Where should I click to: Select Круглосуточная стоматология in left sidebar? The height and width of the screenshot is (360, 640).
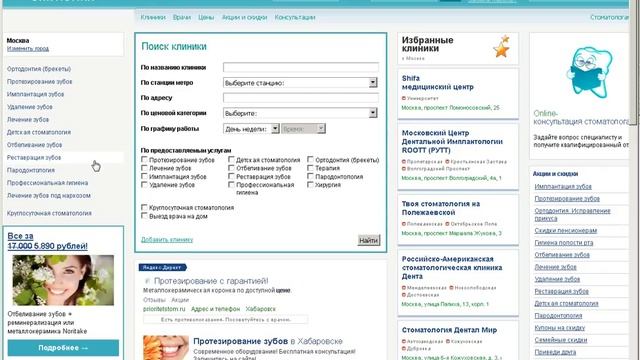pyautogui.click(x=49, y=213)
